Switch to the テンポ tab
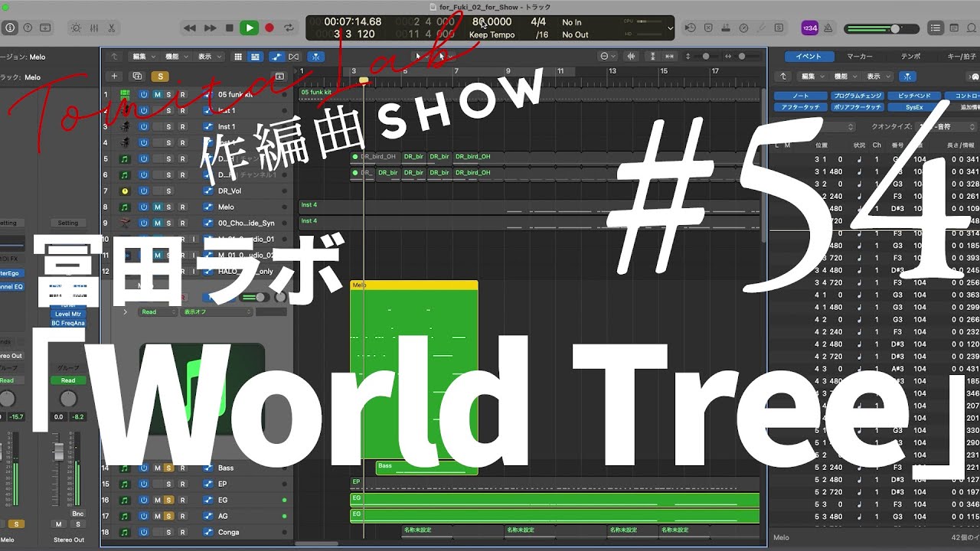The width and height of the screenshot is (980, 551). [x=911, y=57]
